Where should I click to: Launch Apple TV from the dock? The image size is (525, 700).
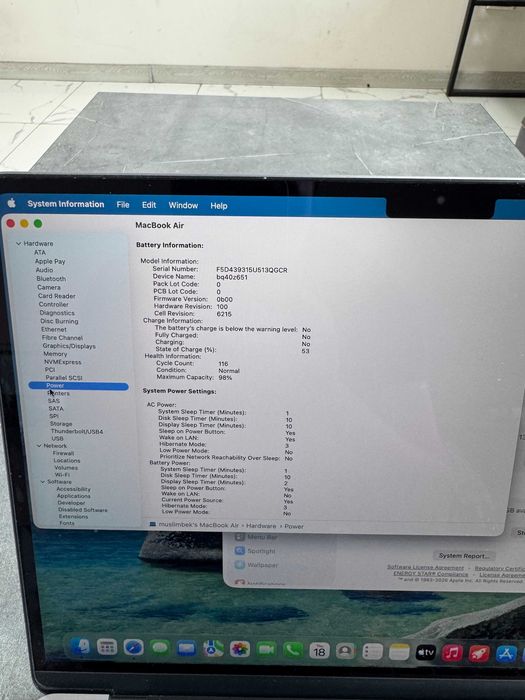[x=426, y=653]
